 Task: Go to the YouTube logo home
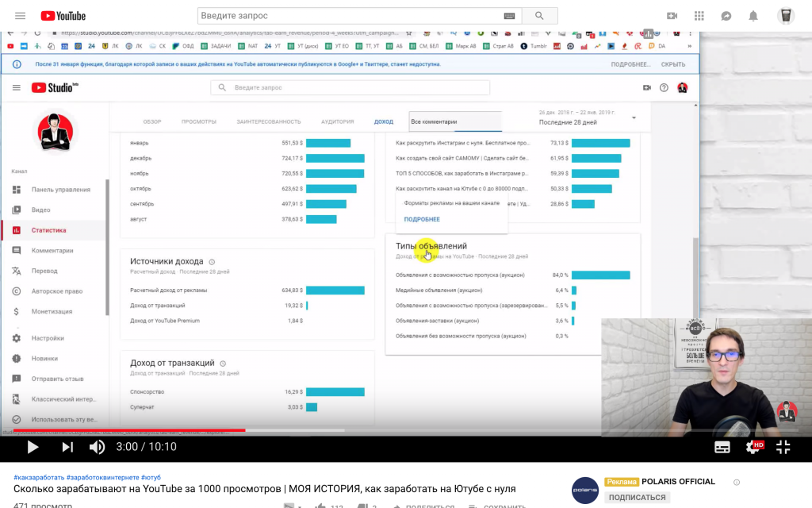(63, 16)
